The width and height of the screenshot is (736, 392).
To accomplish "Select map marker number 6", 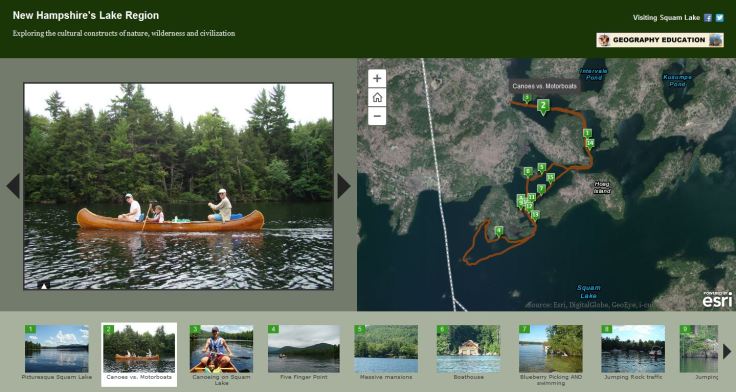I will click(x=528, y=172).
